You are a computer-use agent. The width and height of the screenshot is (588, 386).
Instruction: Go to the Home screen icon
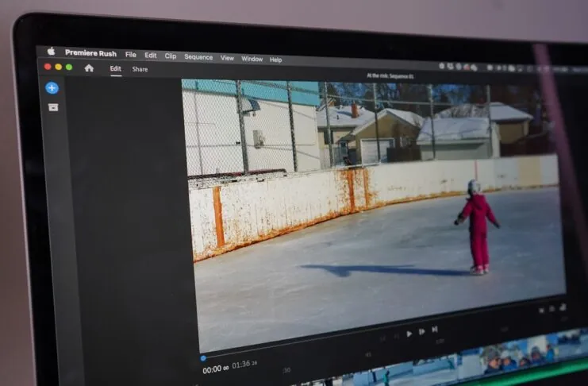click(x=89, y=68)
